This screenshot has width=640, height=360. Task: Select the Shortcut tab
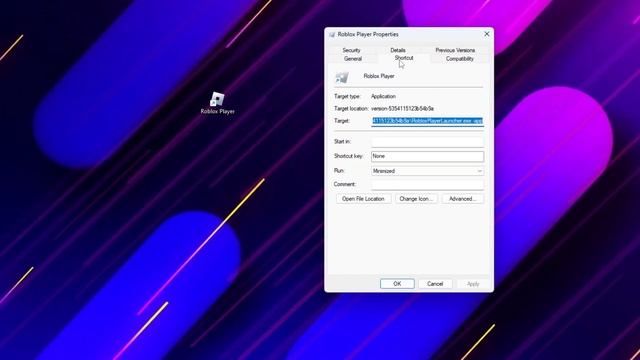click(x=404, y=58)
